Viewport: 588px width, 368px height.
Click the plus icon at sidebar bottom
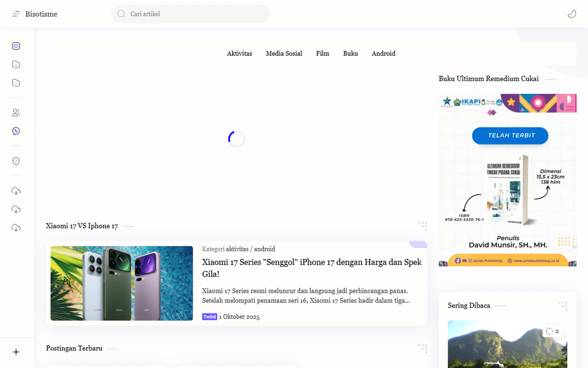pyautogui.click(x=16, y=352)
